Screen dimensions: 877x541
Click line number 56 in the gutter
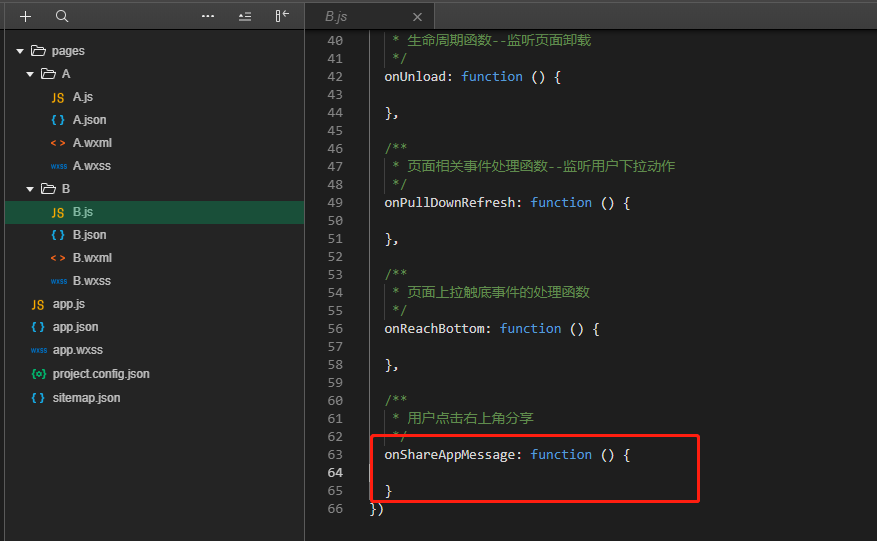click(335, 328)
